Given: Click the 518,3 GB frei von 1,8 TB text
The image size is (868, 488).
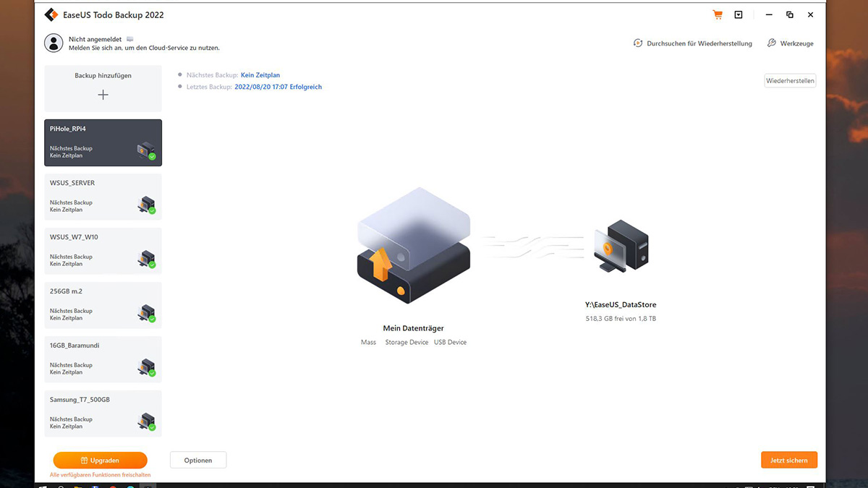Looking at the screenshot, I should tap(621, 318).
